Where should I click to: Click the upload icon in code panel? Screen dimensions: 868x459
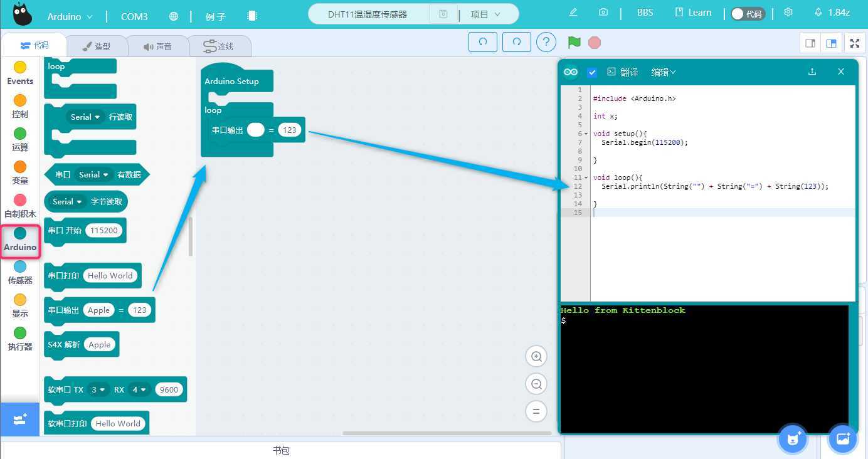(x=812, y=72)
